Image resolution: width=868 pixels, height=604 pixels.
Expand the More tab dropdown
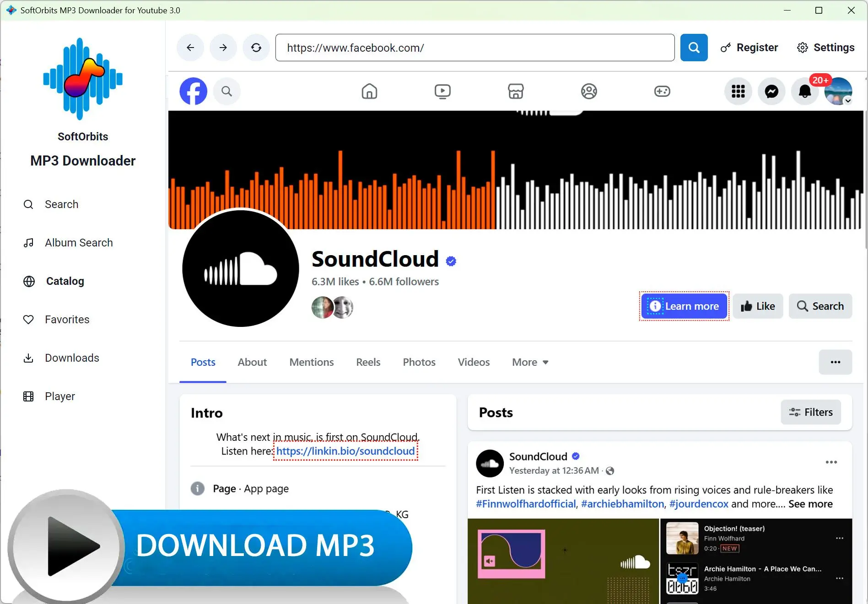[530, 362]
